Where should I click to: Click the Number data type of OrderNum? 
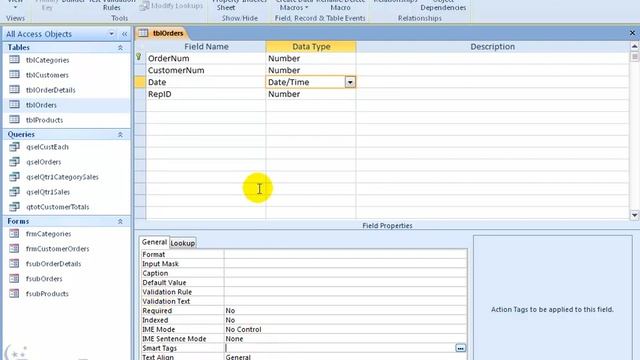click(x=311, y=58)
